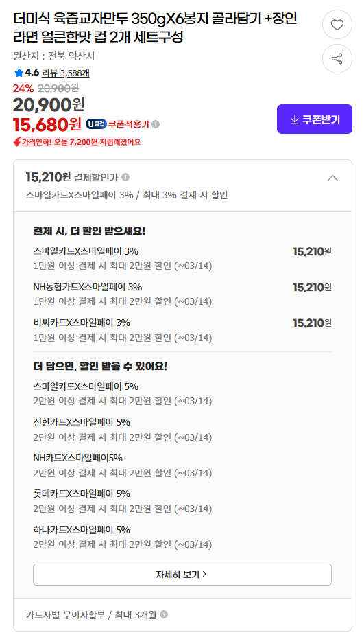Open 카드사별 무이자할부 row
Viewport: 364px width, 637px height.
[182, 614]
